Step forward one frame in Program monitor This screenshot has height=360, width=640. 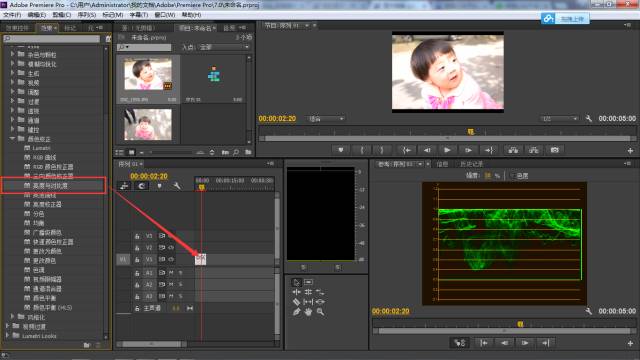pos(468,150)
